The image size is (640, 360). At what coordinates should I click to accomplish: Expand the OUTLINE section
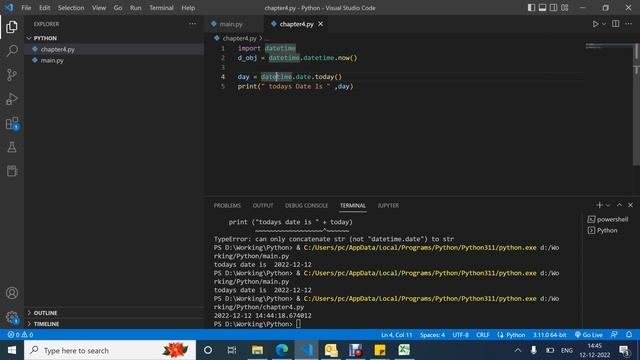(x=114, y=313)
